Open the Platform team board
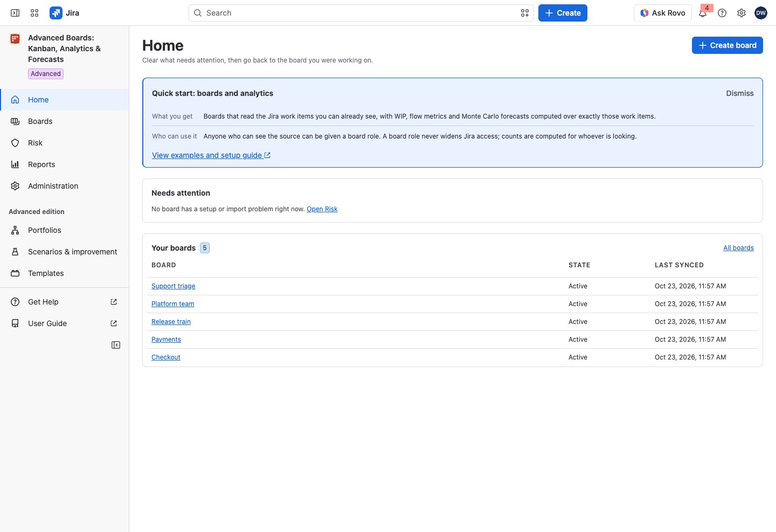The width and height of the screenshot is (776, 532). 173,304
